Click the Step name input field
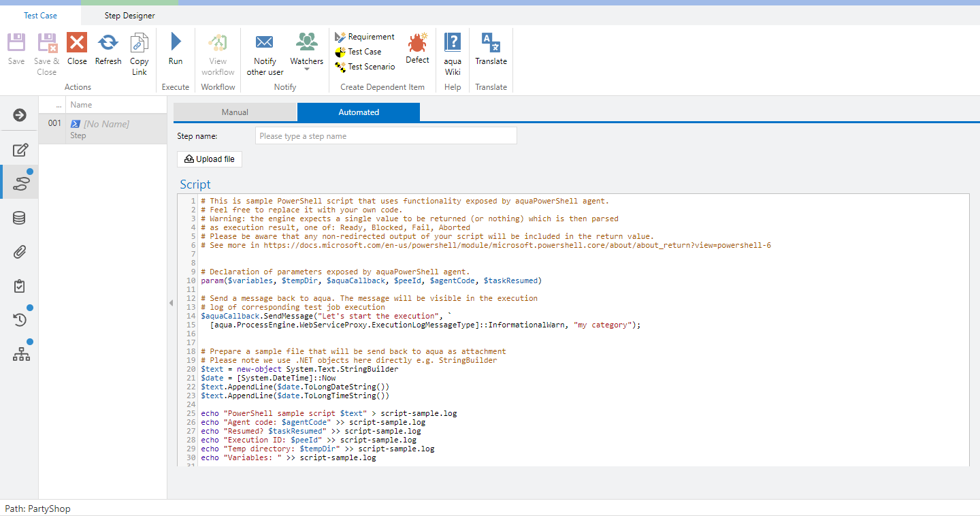Viewport: 980px width, 516px height. (x=386, y=136)
